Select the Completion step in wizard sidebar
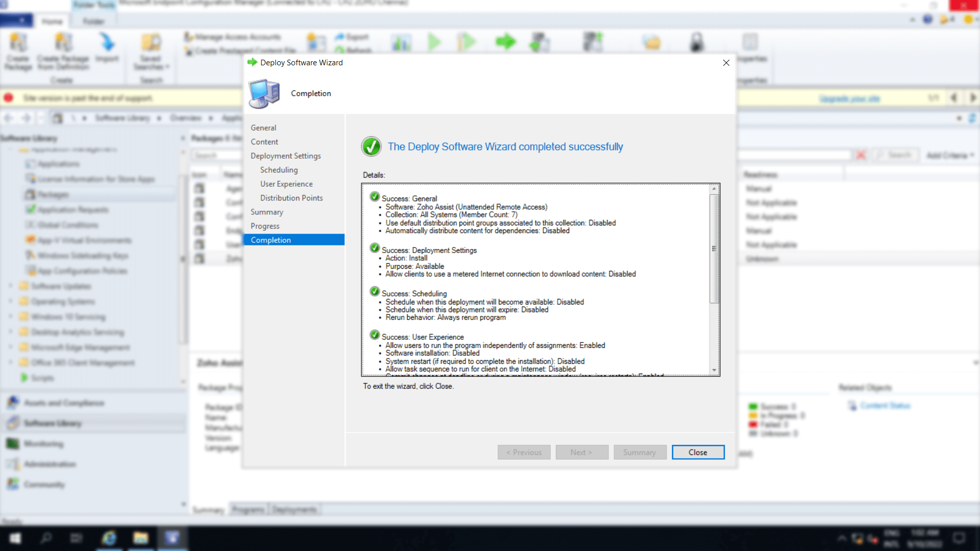The width and height of the screenshot is (980, 551). [x=271, y=240]
